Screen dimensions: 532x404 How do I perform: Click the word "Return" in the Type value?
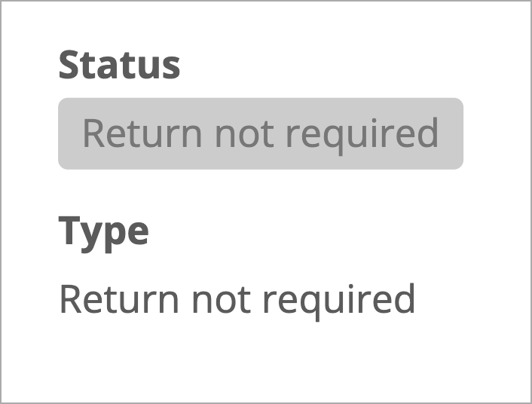[x=119, y=299]
